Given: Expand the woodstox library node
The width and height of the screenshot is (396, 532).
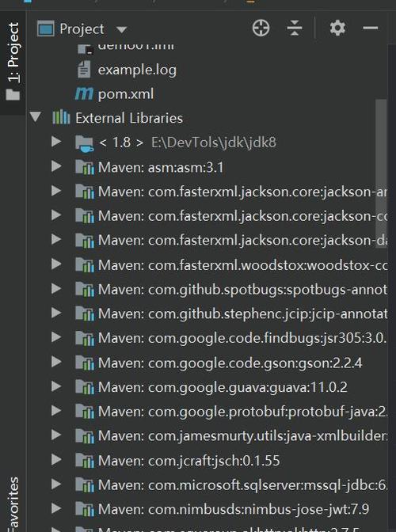Looking at the screenshot, I should pos(56,264).
